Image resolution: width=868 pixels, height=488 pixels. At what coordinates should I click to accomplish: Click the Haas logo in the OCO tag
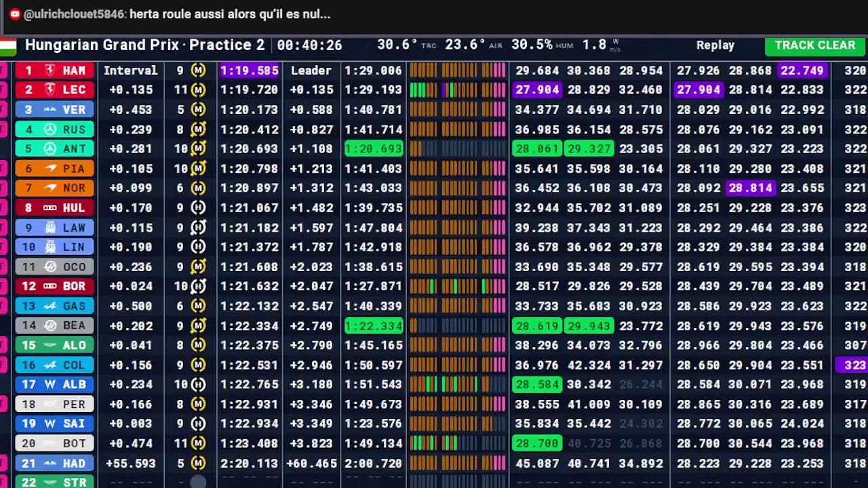[50, 267]
